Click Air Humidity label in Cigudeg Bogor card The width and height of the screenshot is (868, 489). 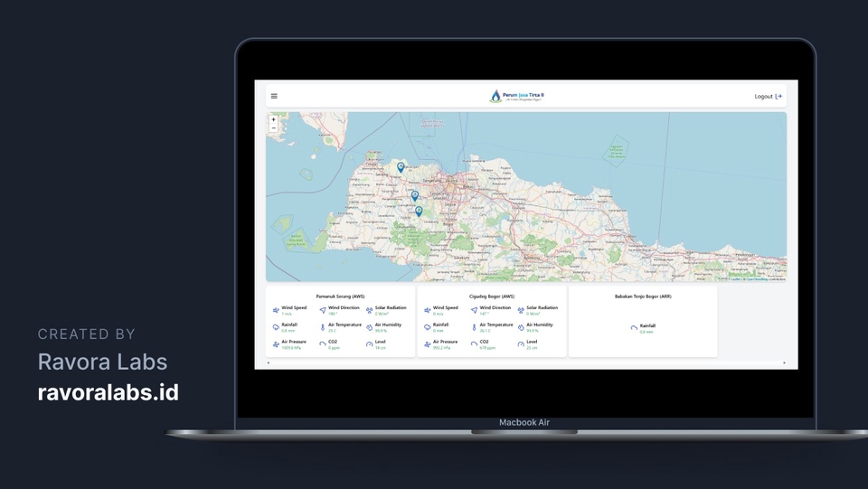pyautogui.click(x=540, y=324)
